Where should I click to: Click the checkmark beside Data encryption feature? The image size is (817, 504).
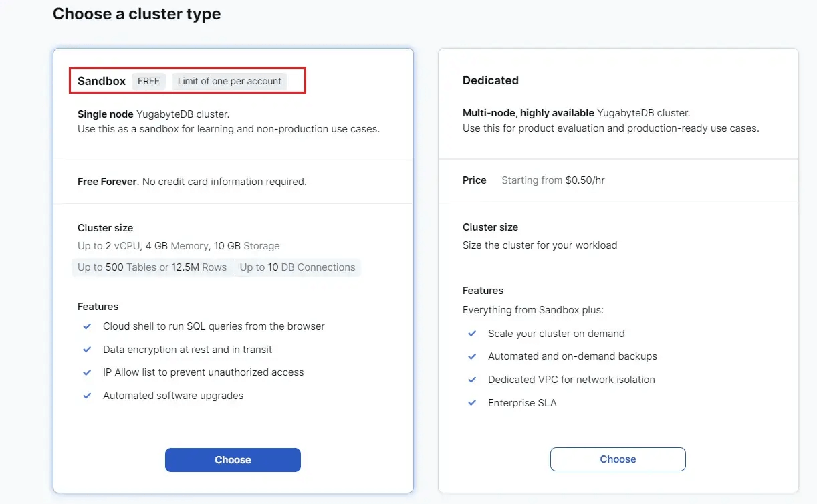[87, 349]
